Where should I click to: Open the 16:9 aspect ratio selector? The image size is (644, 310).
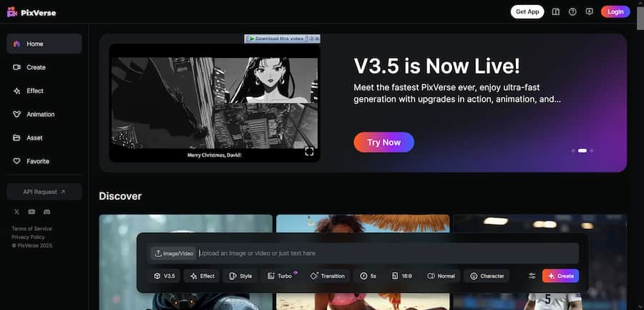pyautogui.click(x=402, y=276)
